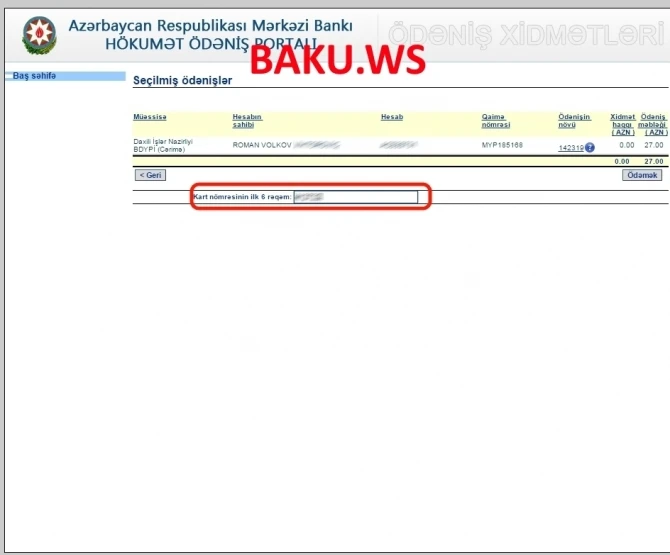The image size is (670, 555).
Task: Sort by Hesabın sahibi column header
Action: coord(247,120)
